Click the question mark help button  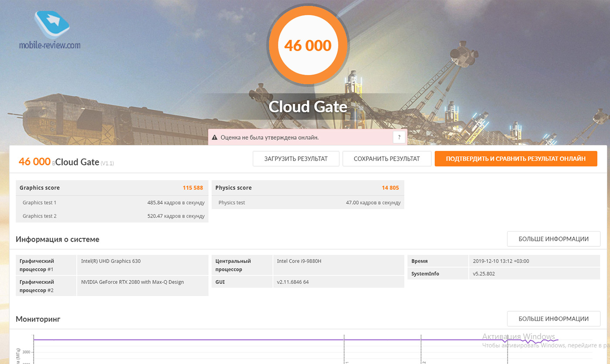pyautogui.click(x=399, y=137)
